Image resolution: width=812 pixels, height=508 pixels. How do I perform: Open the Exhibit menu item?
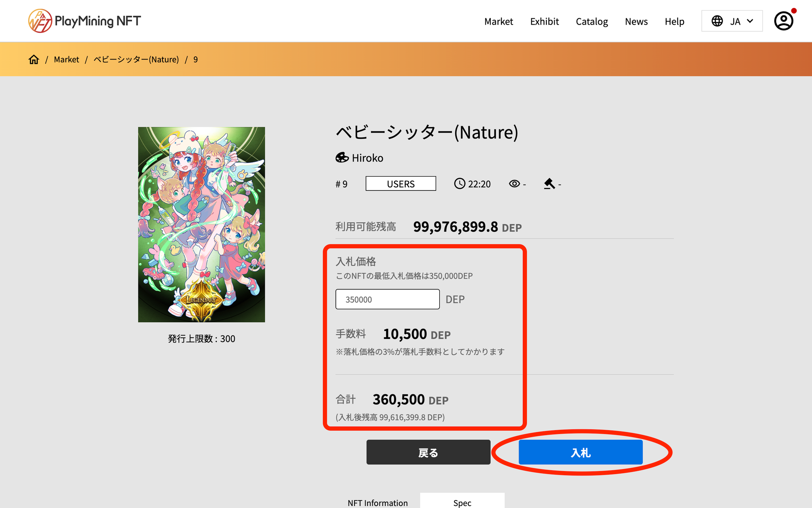click(544, 21)
